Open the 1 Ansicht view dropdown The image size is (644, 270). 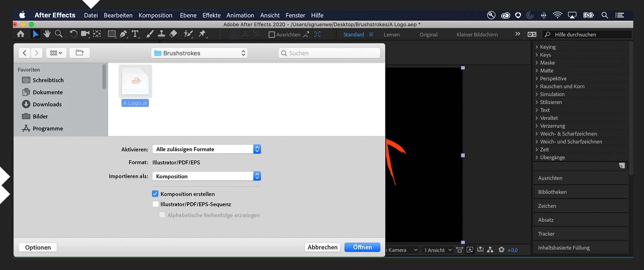pyautogui.click(x=438, y=250)
